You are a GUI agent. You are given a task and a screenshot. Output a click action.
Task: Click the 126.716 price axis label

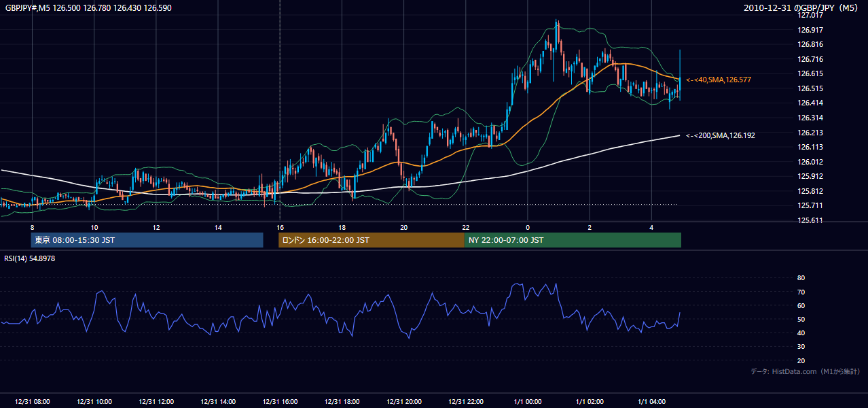(810, 59)
